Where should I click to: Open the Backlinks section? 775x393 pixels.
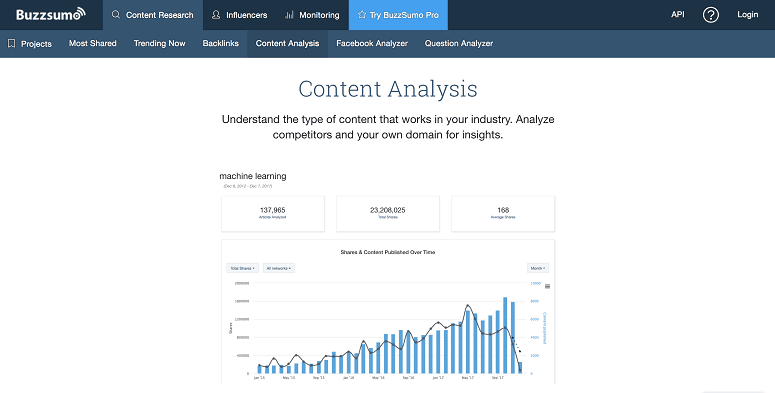220,44
